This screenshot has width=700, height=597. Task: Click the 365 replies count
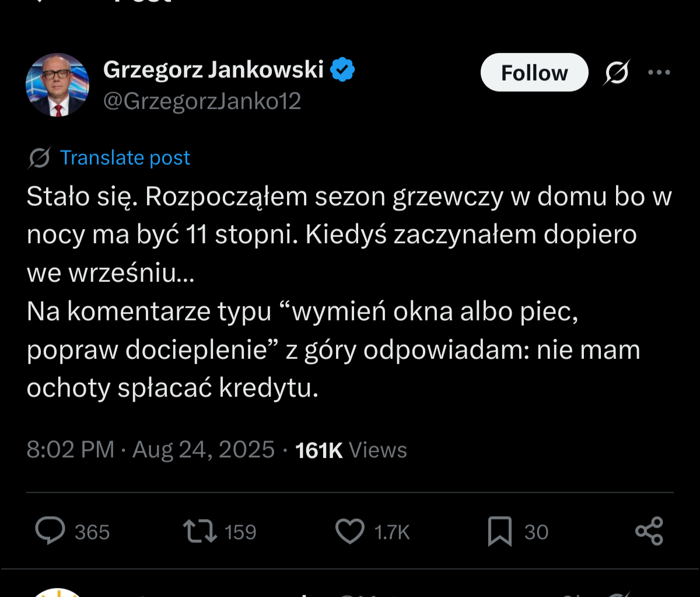point(92,532)
